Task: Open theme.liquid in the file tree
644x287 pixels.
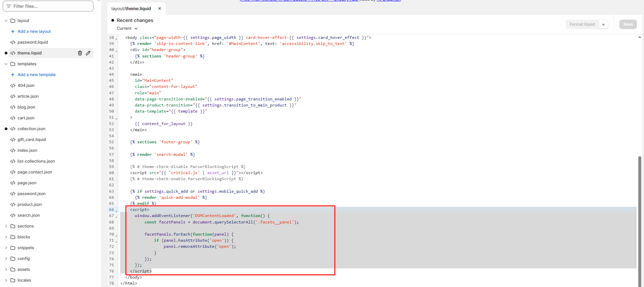Action: 30,53
